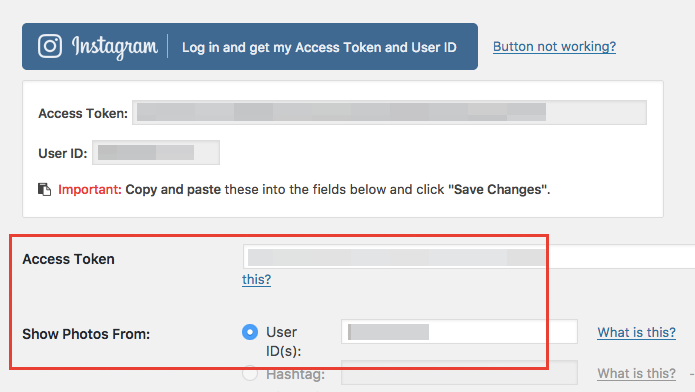Click the Instagram script wordmark
Screen dimensions: 695x392
tap(115, 47)
